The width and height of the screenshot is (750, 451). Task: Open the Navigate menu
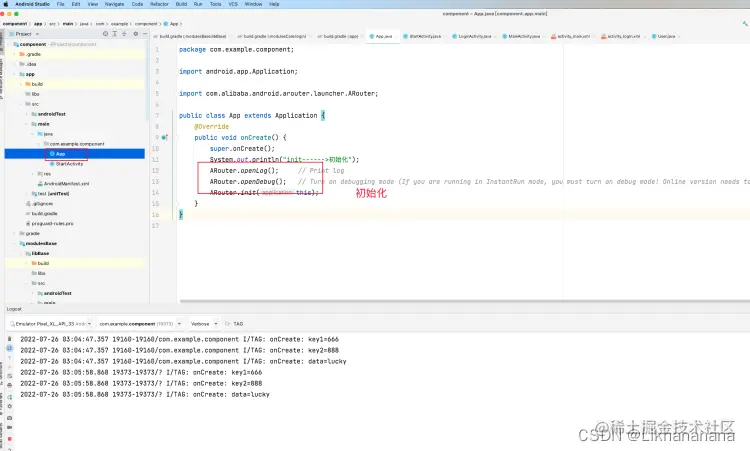(x=114, y=4)
